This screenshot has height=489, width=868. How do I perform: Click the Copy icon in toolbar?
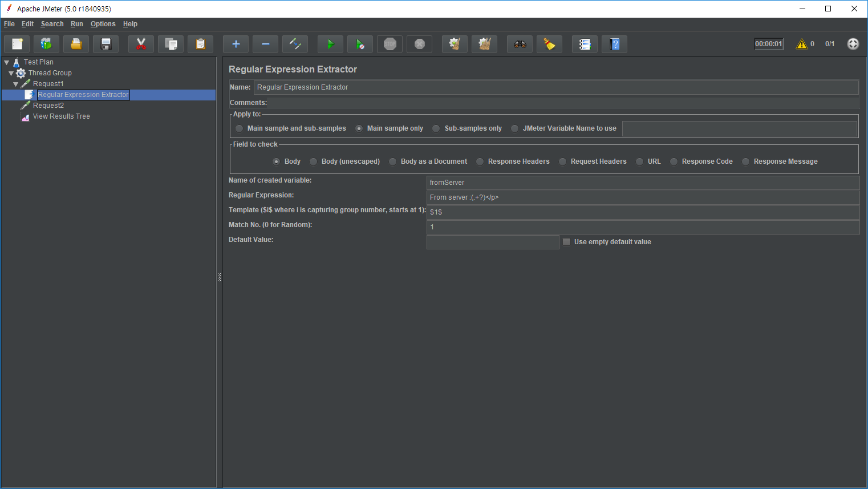(171, 44)
